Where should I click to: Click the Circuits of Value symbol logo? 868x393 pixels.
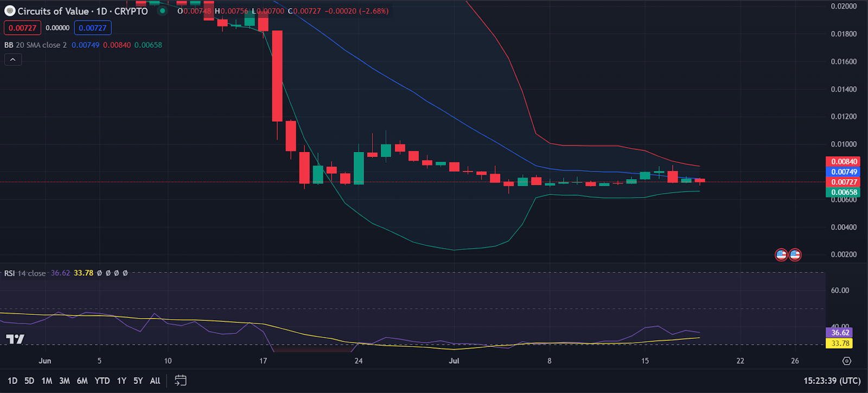pyautogui.click(x=10, y=11)
